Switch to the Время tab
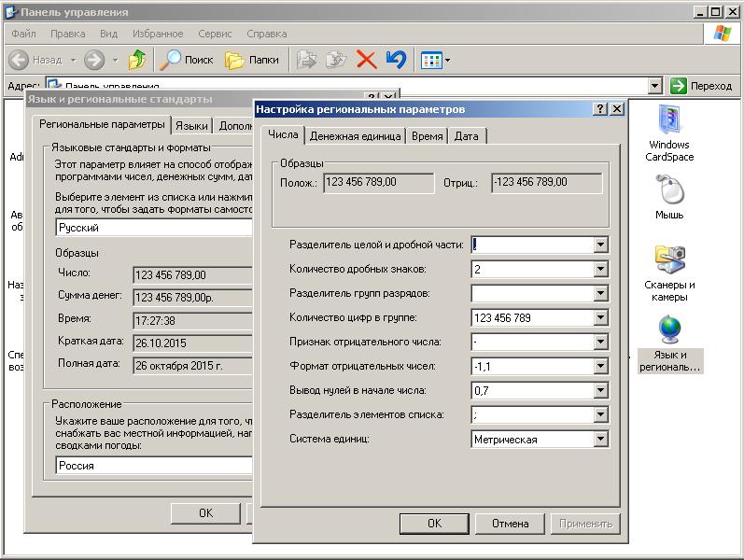The image size is (744, 560). (x=427, y=136)
